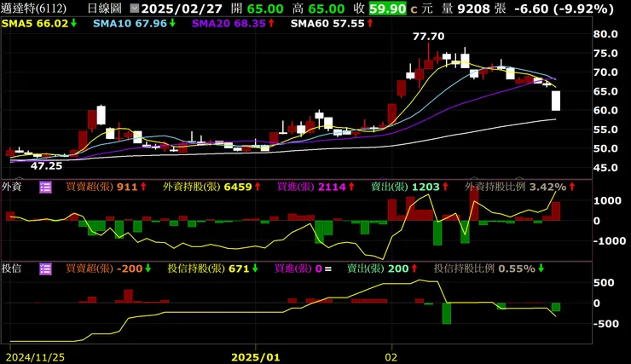
Task: Click the -1000 axis label in 外資 panel
Action: [611, 241]
